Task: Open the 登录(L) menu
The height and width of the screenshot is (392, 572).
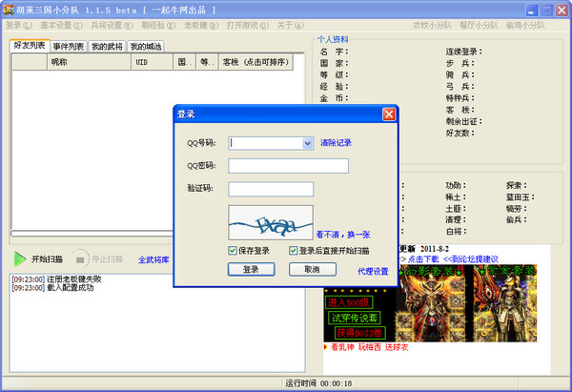Action: [19, 25]
